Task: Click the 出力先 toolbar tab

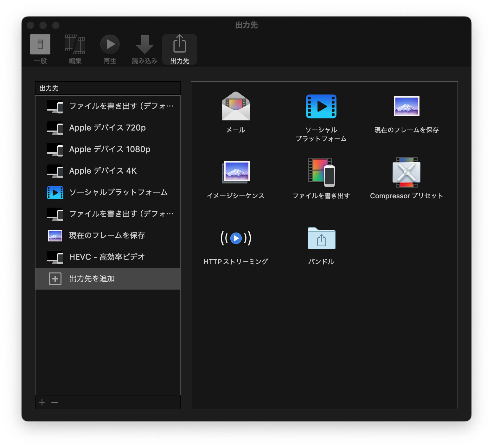Action: 180,49
